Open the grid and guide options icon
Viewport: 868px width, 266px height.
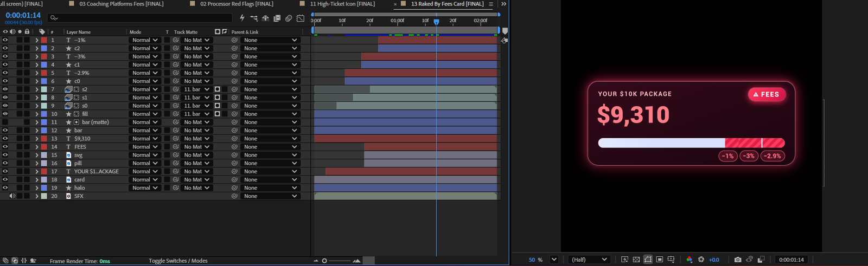click(671, 259)
